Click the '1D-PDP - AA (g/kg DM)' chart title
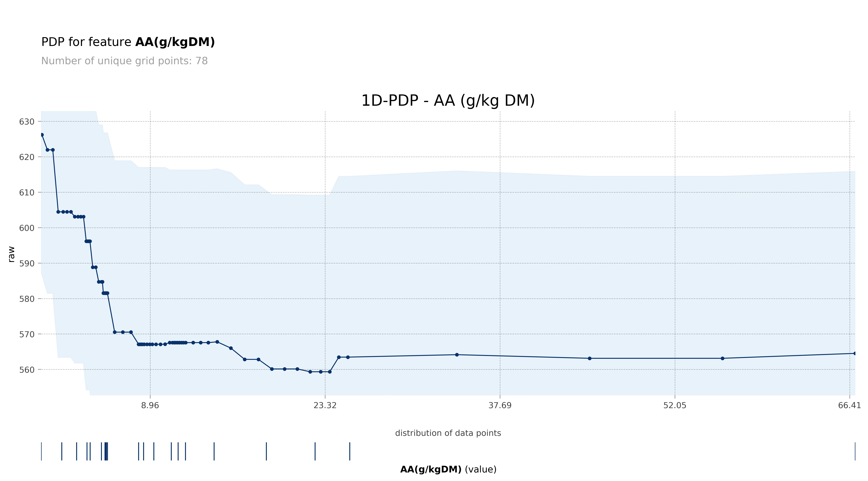Image resolution: width=868 pixels, height=481 pixels. [448, 101]
